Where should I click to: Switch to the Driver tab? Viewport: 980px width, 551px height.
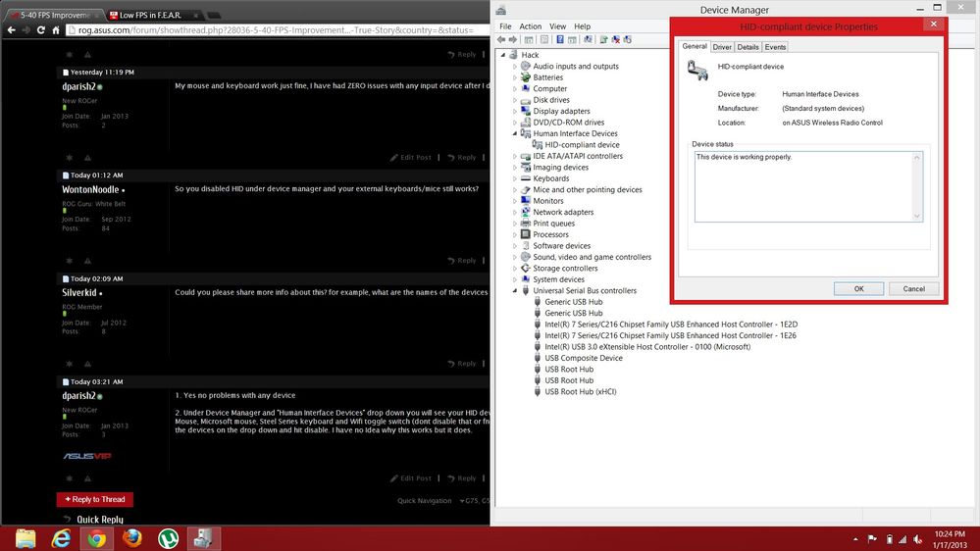click(x=722, y=47)
